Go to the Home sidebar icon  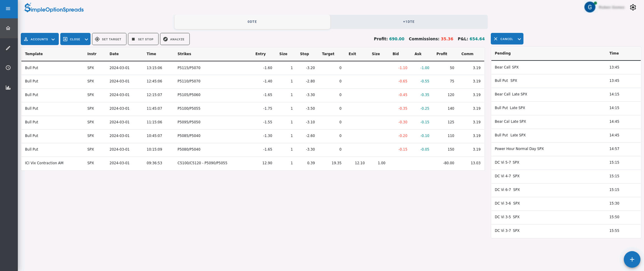(8, 28)
